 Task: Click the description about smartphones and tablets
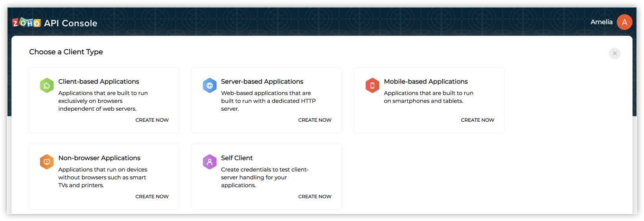click(x=429, y=97)
